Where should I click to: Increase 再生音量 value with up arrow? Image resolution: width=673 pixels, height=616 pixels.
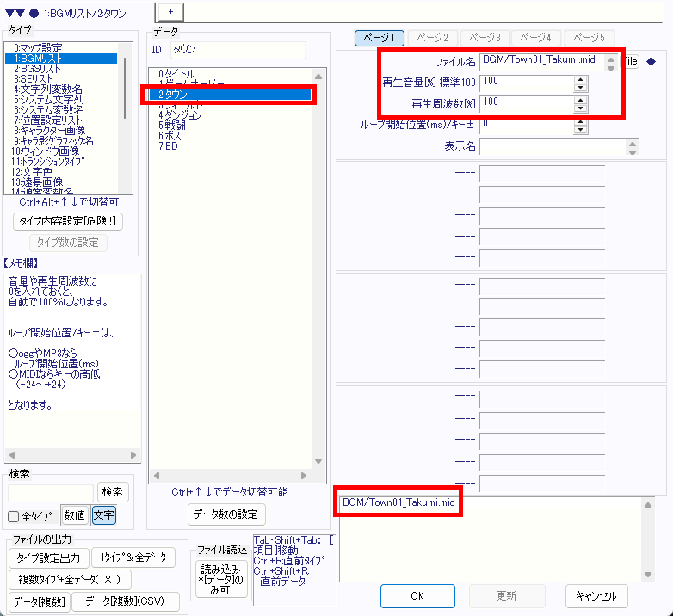click(x=580, y=79)
